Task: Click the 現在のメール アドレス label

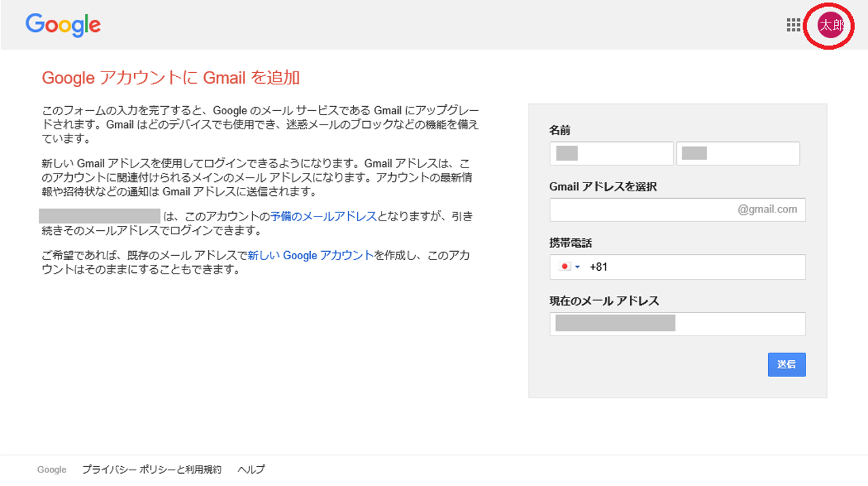Action: [604, 301]
